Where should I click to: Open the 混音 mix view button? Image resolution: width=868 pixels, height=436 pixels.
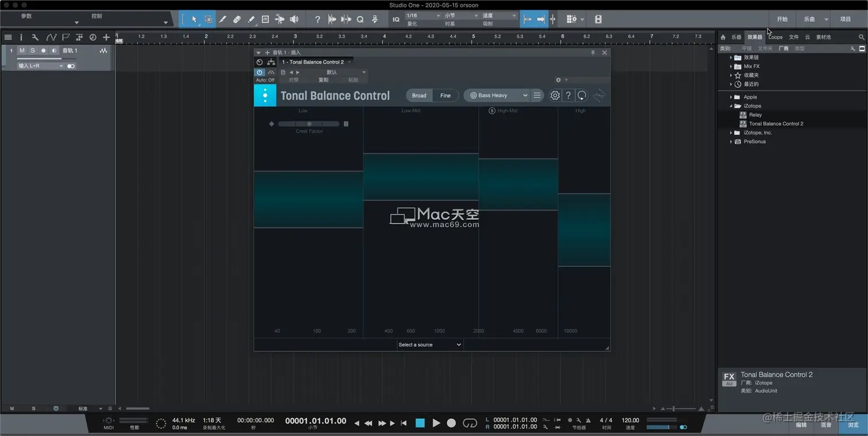(826, 425)
